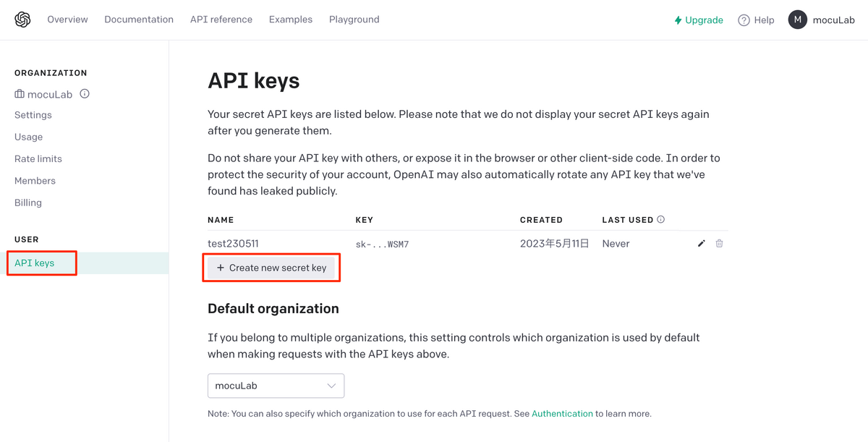Click the Help question mark icon

point(744,20)
